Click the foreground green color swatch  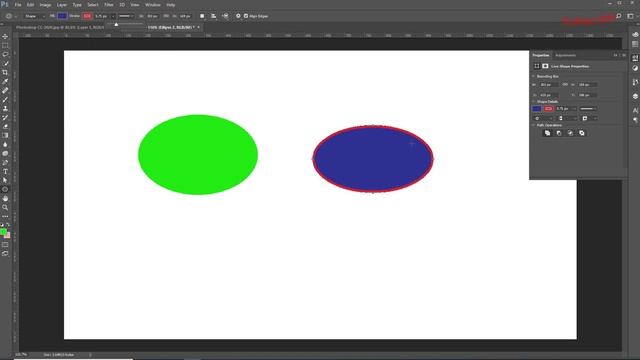[3, 232]
